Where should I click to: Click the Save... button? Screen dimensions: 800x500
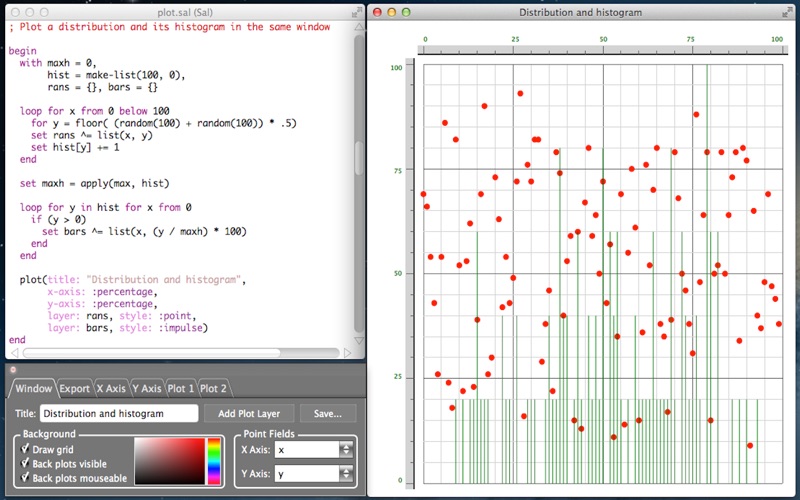[328, 413]
